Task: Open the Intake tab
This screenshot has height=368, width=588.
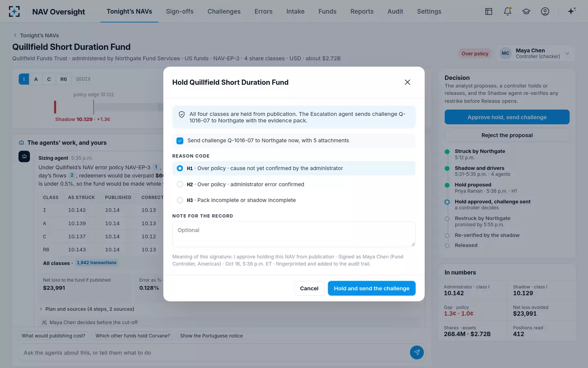Action: pos(295,11)
